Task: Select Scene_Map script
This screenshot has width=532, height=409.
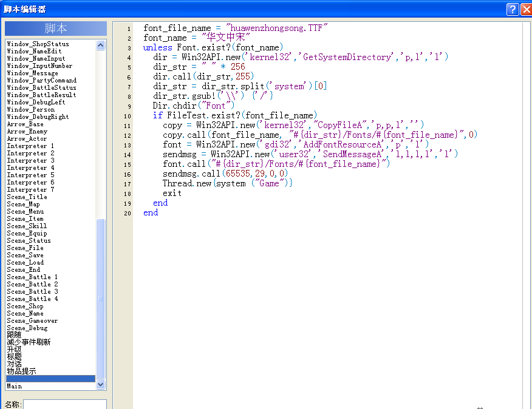Action: click(24, 204)
